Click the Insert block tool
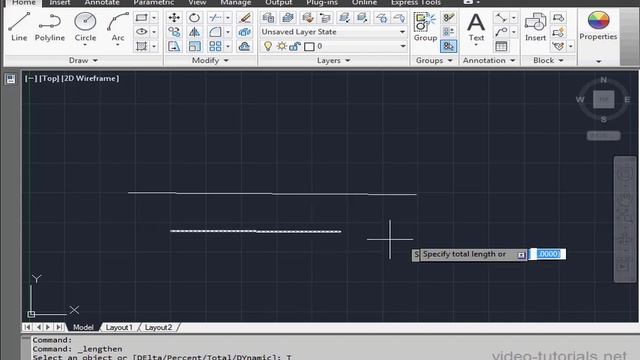This screenshot has height=360, width=640. click(535, 27)
